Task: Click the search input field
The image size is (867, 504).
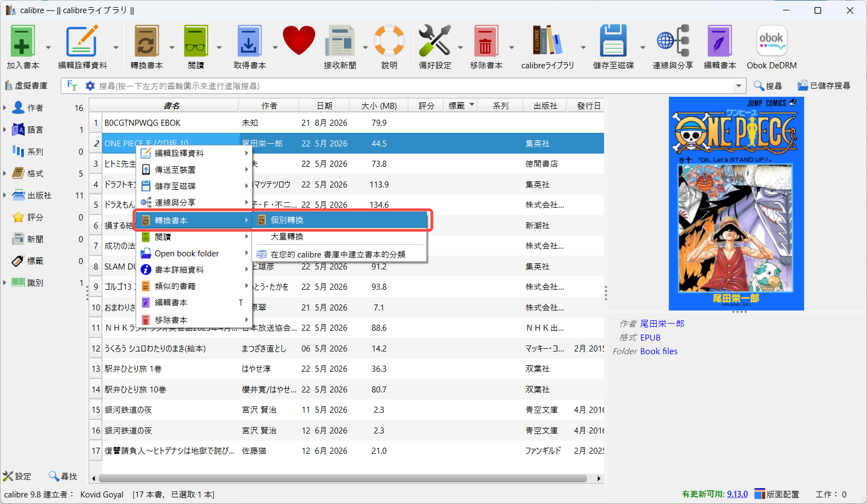Action: 414,86
